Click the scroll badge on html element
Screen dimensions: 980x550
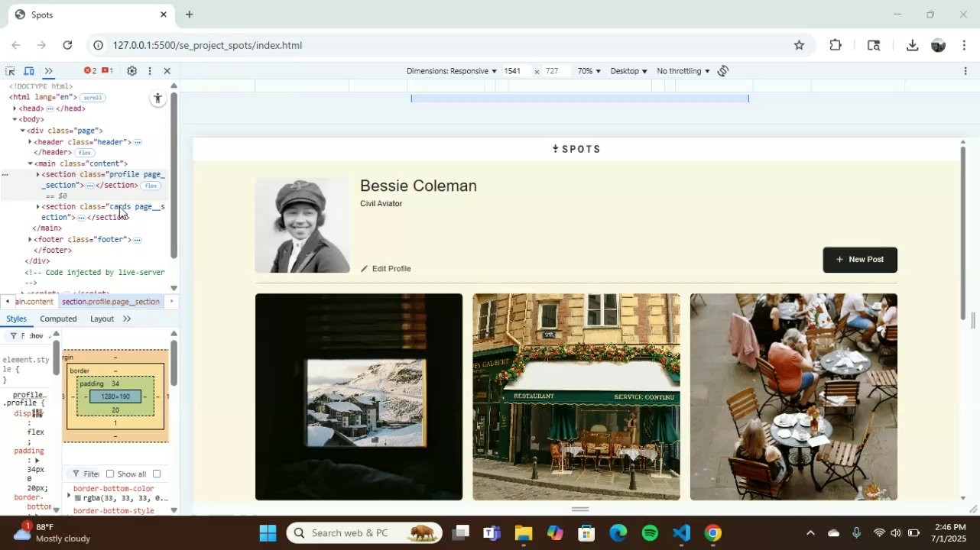tap(92, 98)
